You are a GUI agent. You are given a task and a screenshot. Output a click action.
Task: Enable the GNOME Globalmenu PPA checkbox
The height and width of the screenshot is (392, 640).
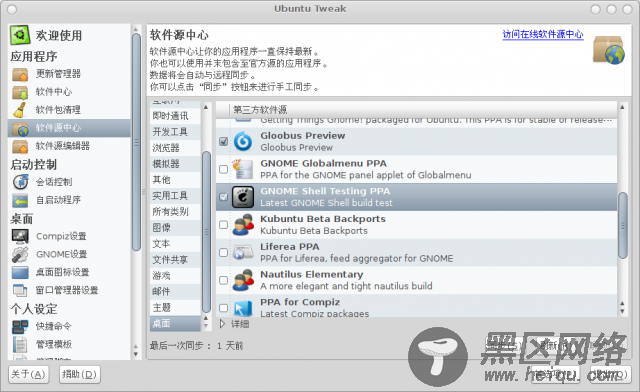(223, 169)
